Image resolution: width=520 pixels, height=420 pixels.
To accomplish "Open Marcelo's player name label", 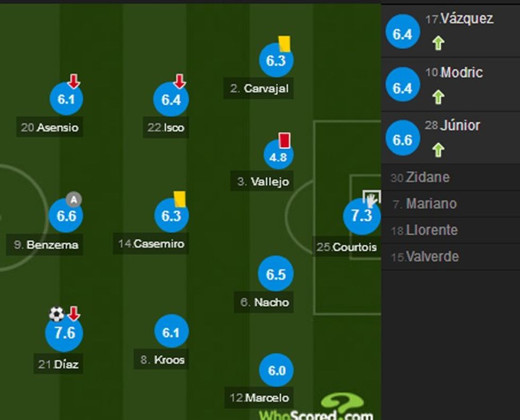I will [261, 398].
